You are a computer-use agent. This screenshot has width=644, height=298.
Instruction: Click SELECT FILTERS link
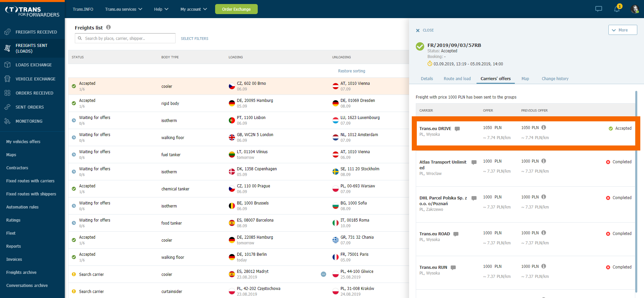tap(195, 39)
